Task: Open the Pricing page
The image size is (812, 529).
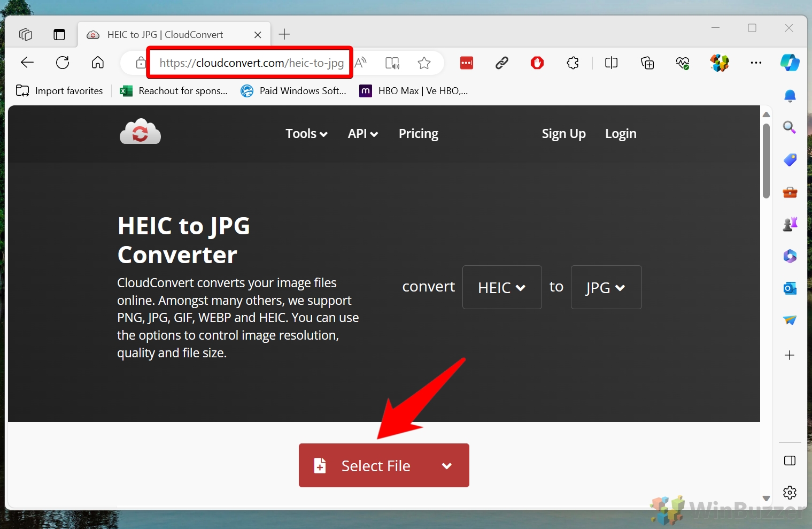Action: point(419,134)
